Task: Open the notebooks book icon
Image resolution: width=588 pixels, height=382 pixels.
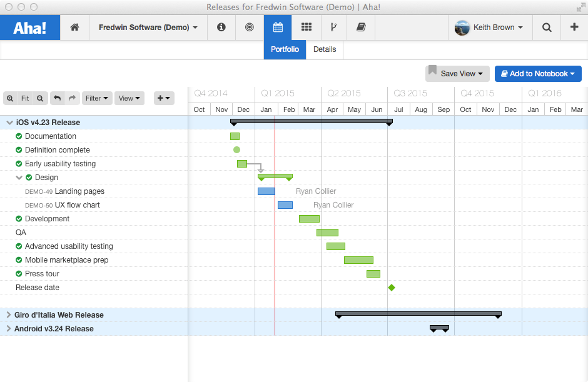Action: coord(361,27)
